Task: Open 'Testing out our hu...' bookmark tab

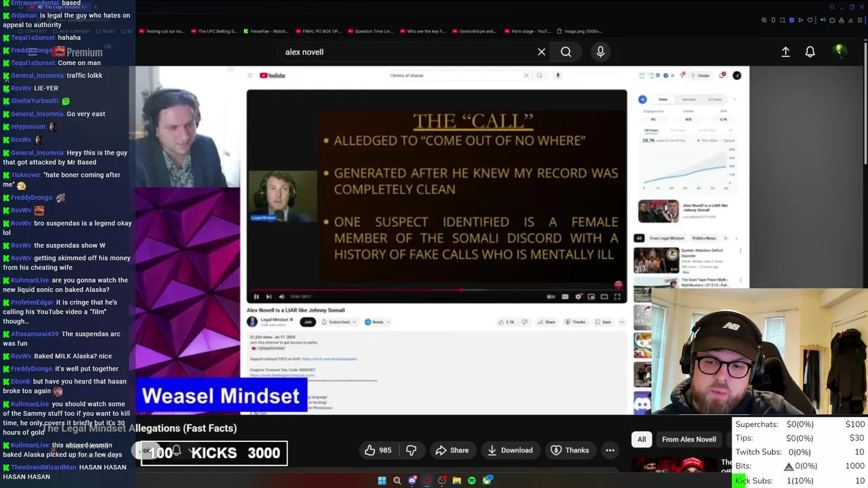Action: pos(161,31)
